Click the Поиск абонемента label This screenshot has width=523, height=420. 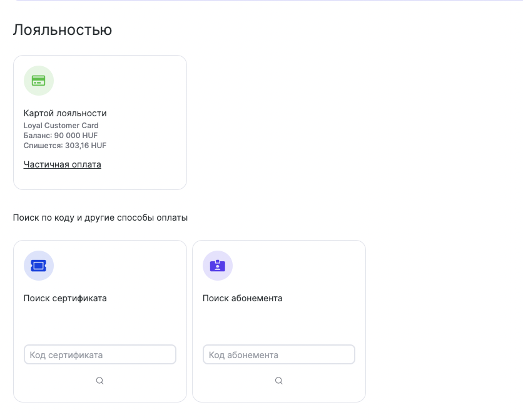tap(243, 298)
